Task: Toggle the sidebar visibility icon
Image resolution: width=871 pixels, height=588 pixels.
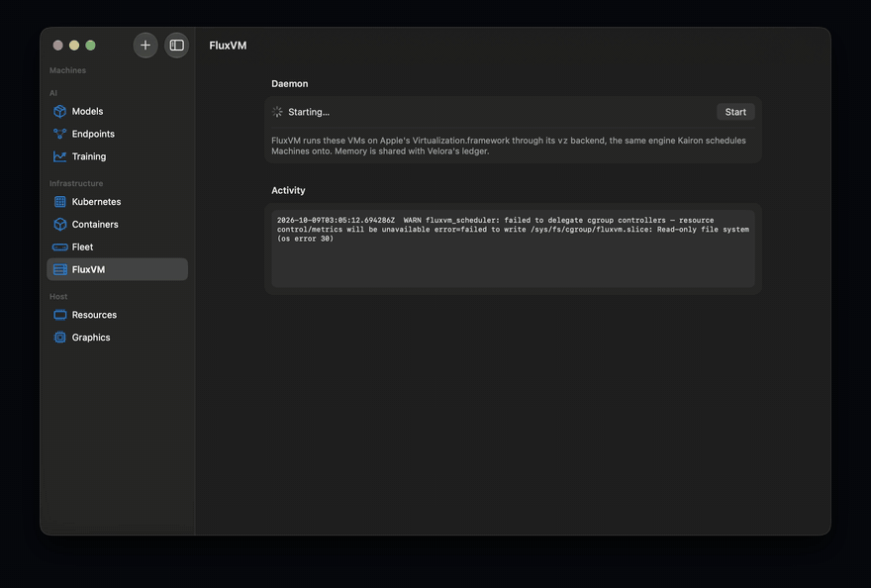Action: pyautogui.click(x=176, y=45)
